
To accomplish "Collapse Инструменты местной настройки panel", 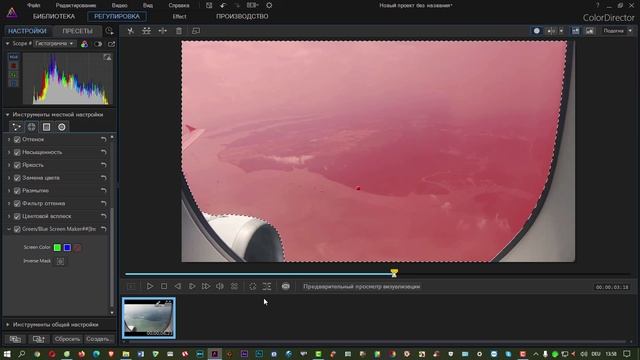I will (7, 115).
